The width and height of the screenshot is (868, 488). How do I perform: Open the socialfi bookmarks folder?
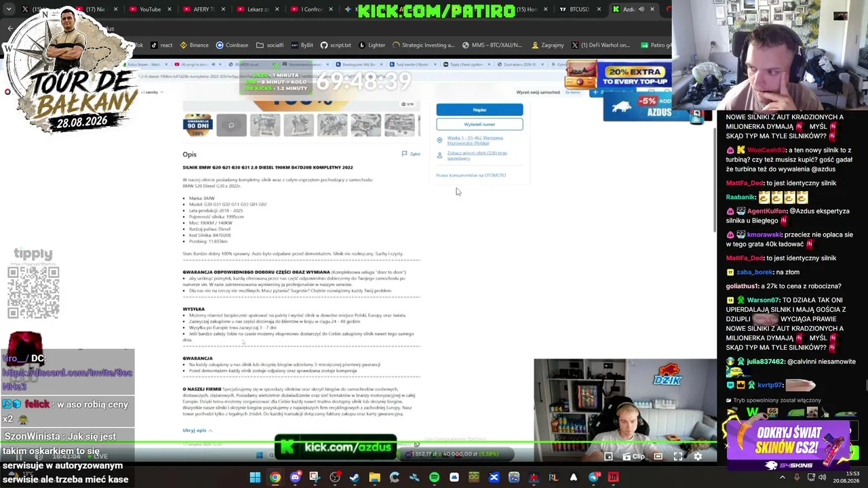[x=270, y=45]
